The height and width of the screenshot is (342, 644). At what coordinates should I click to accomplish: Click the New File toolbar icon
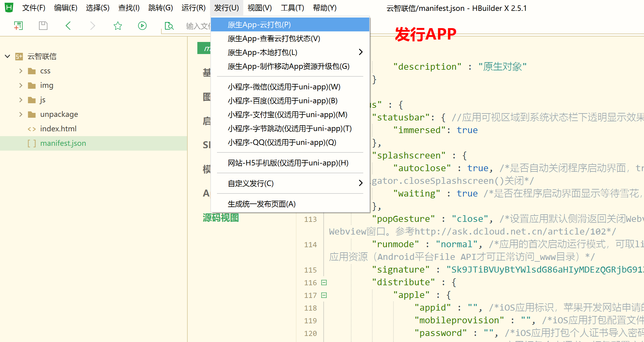(x=18, y=26)
